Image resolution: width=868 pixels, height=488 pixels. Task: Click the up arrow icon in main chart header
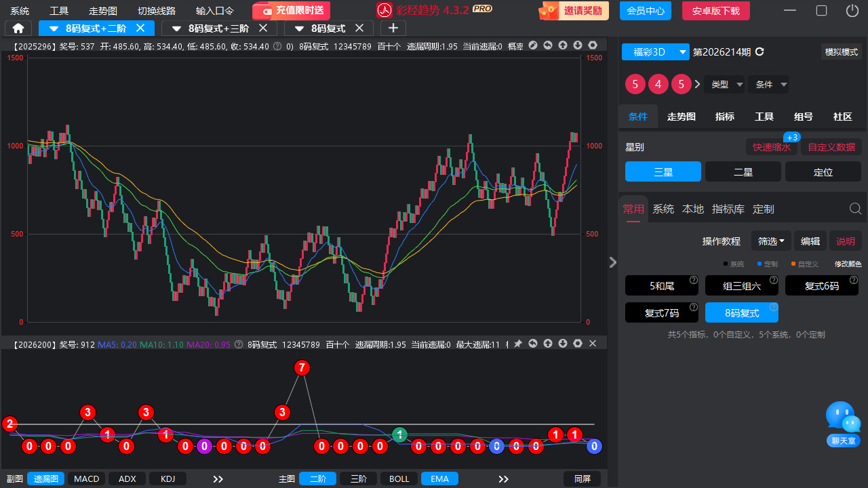tap(563, 45)
